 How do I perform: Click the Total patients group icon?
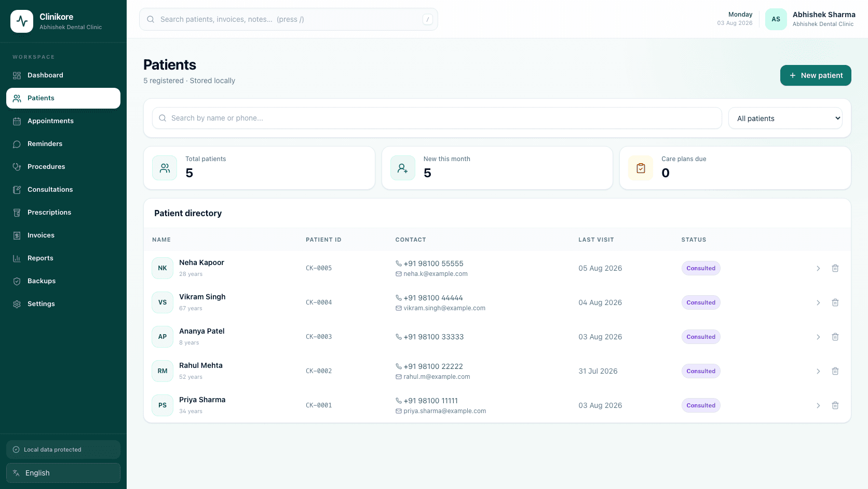pos(165,168)
